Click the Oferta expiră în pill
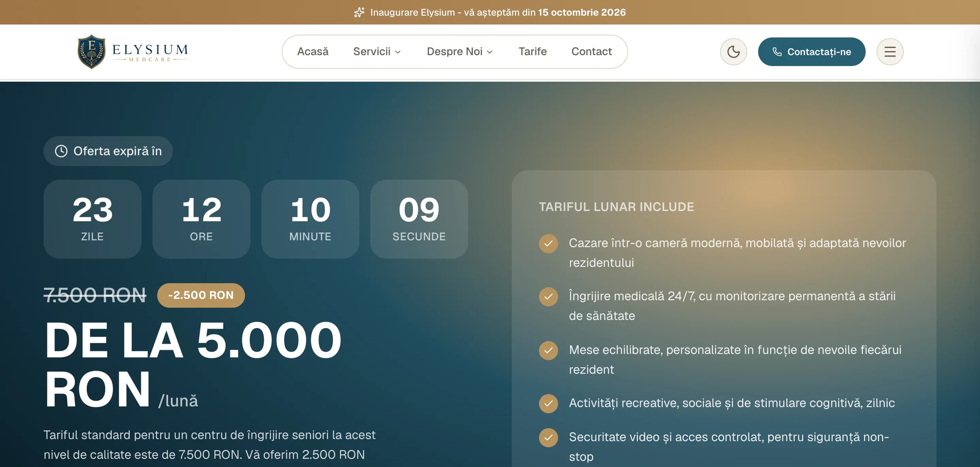 click(108, 151)
